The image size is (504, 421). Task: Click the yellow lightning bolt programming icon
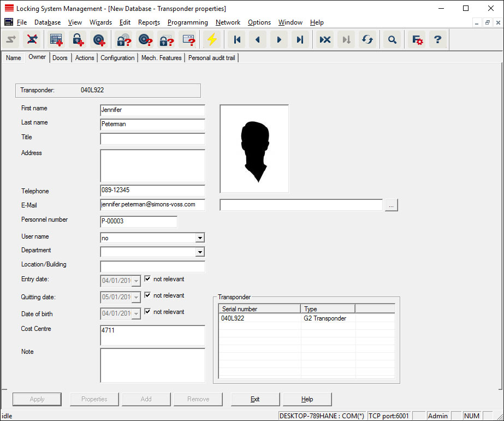coord(211,40)
